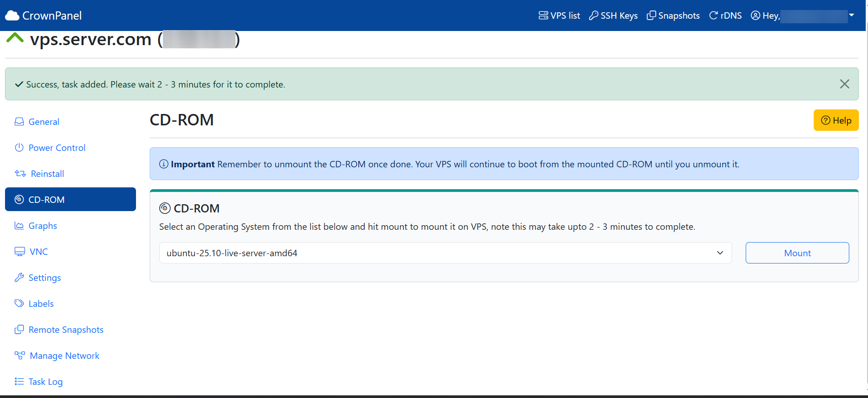Open the operating system ISO dropdown
The width and height of the screenshot is (868, 398).
pos(445,253)
